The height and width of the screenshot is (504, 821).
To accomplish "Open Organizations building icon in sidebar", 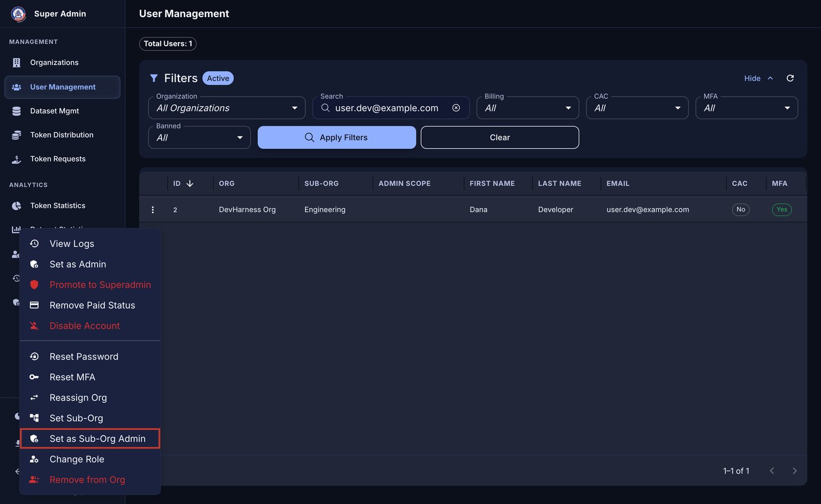I will (x=17, y=63).
